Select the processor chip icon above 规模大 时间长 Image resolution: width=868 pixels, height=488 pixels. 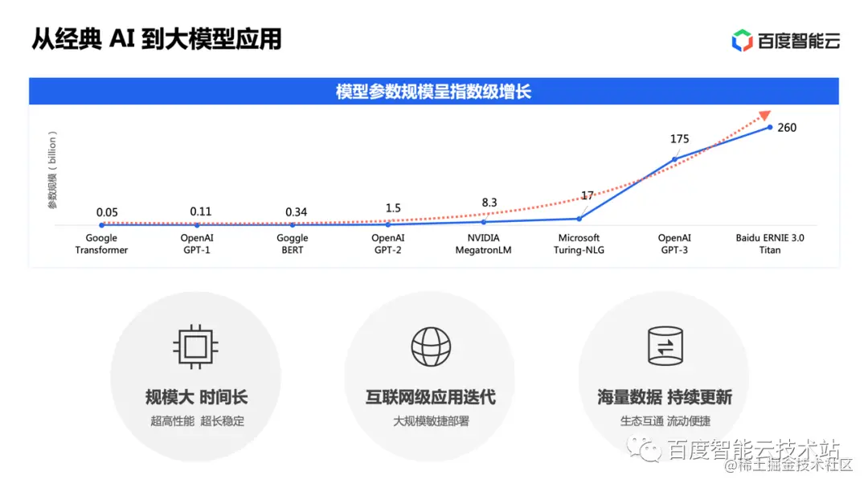(195, 347)
